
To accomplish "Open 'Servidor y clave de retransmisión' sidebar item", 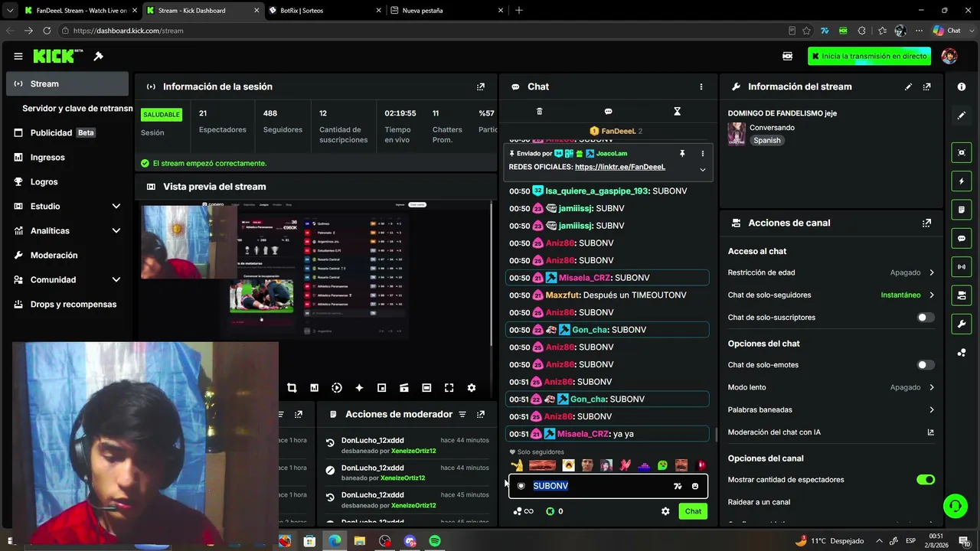I will click(77, 109).
